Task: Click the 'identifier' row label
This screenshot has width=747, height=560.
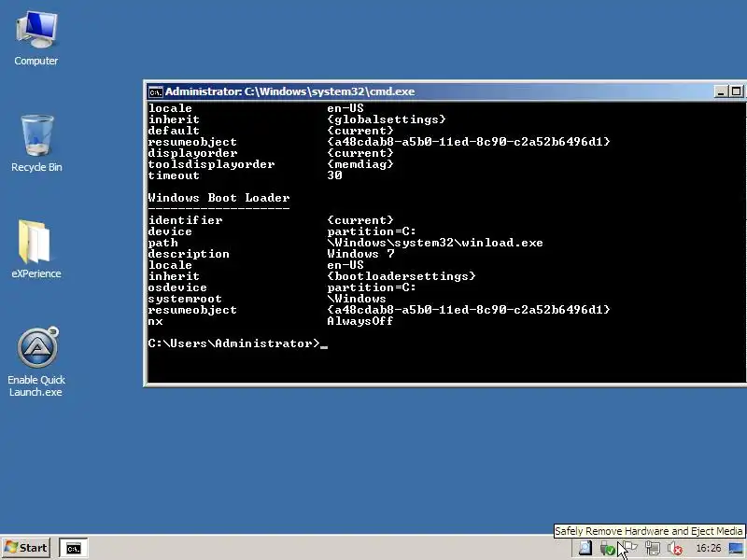Action: point(185,220)
